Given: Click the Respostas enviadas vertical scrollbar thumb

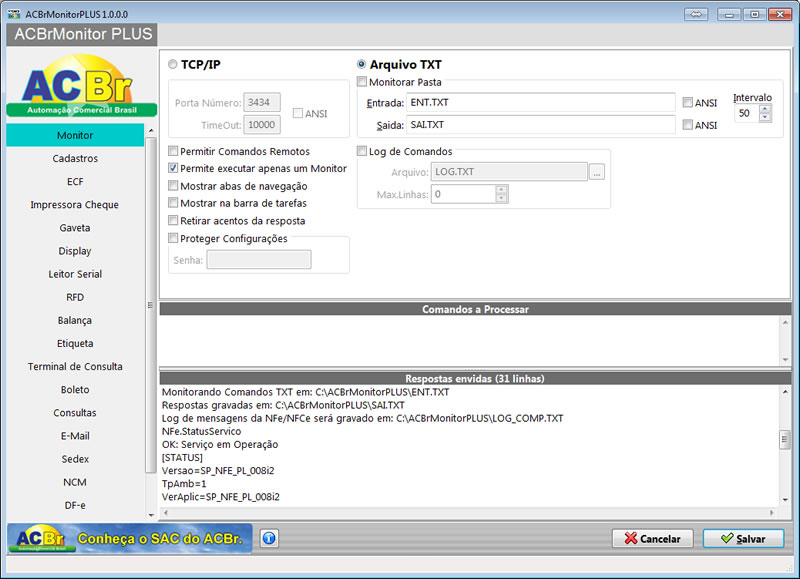Looking at the screenshot, I should 785,440.
